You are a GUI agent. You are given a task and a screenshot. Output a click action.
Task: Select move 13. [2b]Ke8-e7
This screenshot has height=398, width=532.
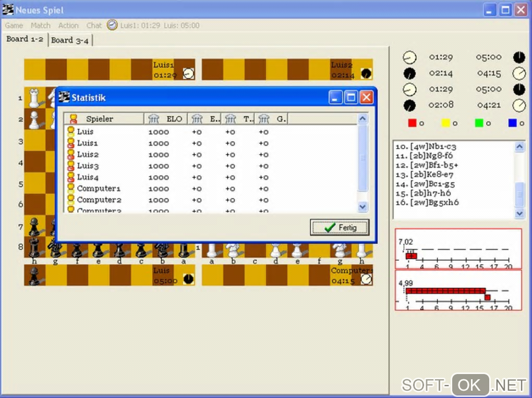coord(425,175)
